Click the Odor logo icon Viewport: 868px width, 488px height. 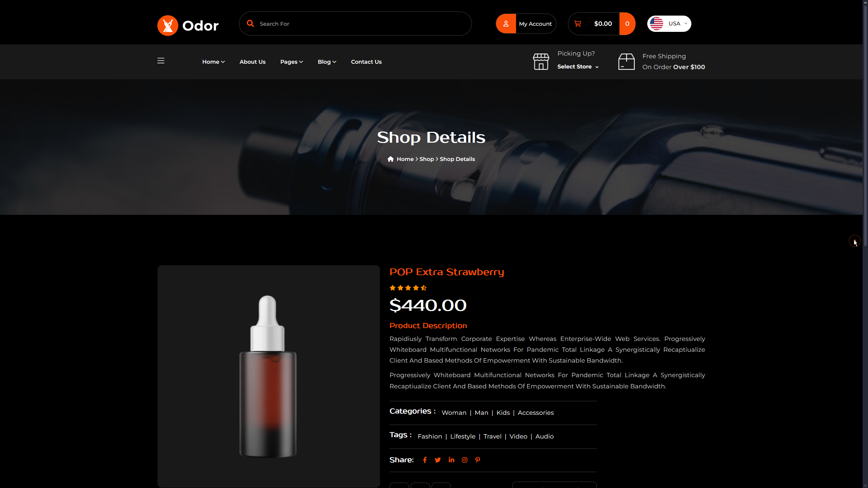point(167,25)
